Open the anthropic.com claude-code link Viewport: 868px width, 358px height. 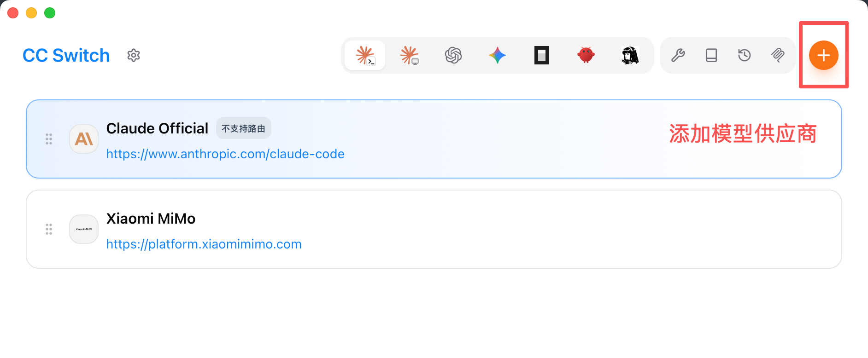[x=225, y=154]
